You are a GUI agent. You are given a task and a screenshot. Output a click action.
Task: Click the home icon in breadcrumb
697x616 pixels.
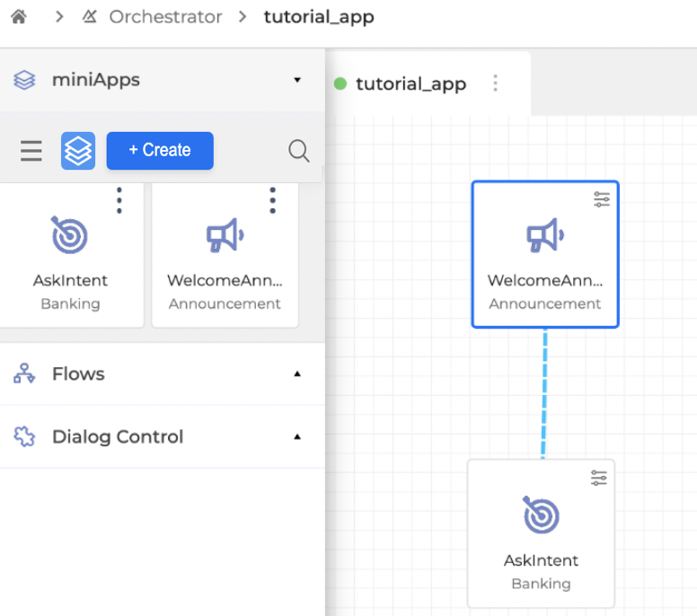[x=18, y=16]
